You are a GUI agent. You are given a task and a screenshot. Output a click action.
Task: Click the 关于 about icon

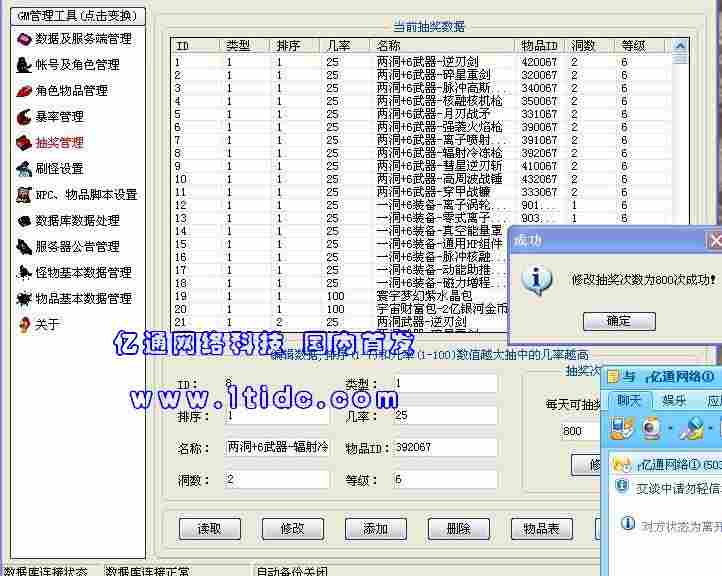click(24, 325)
